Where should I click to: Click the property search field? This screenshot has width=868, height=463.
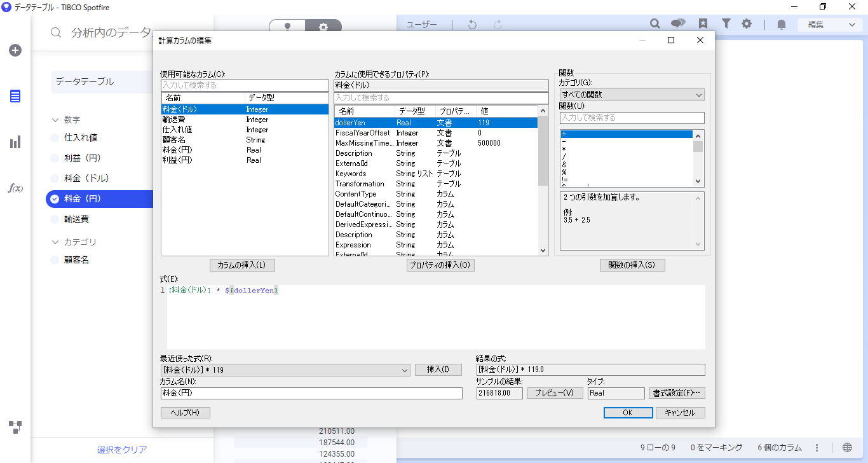coord(441,98)
